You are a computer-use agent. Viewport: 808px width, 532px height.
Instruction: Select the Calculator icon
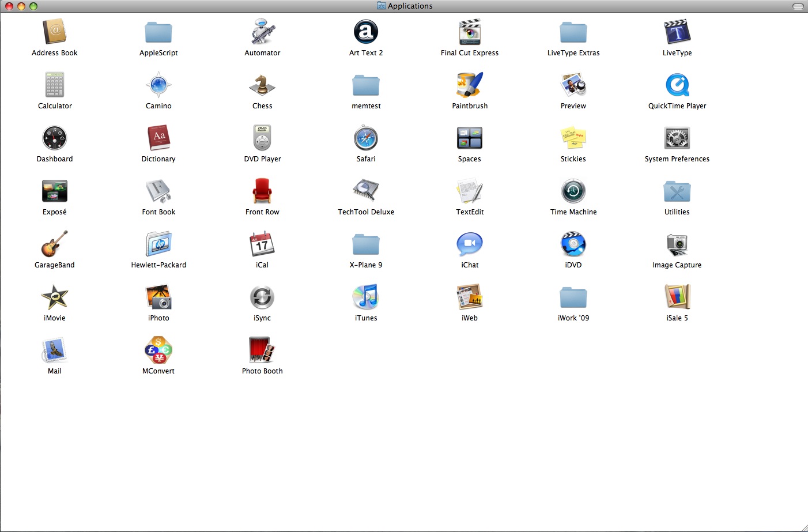(55, 85)
